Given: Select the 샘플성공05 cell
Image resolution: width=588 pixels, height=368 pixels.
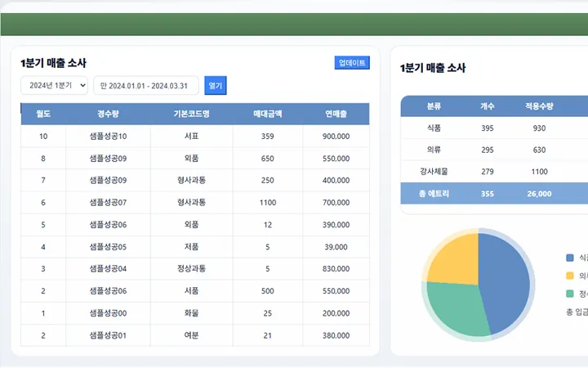Looking at the screenshot, I should 108,247.
